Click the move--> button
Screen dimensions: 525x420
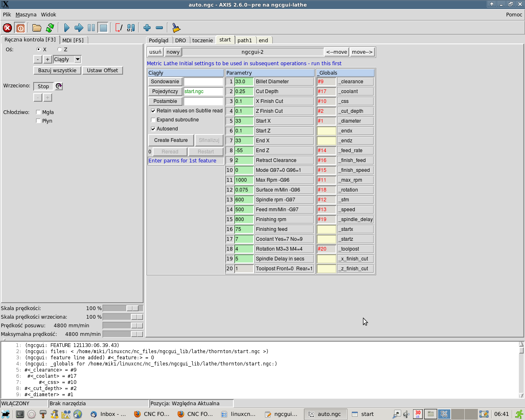pos(362,52)
